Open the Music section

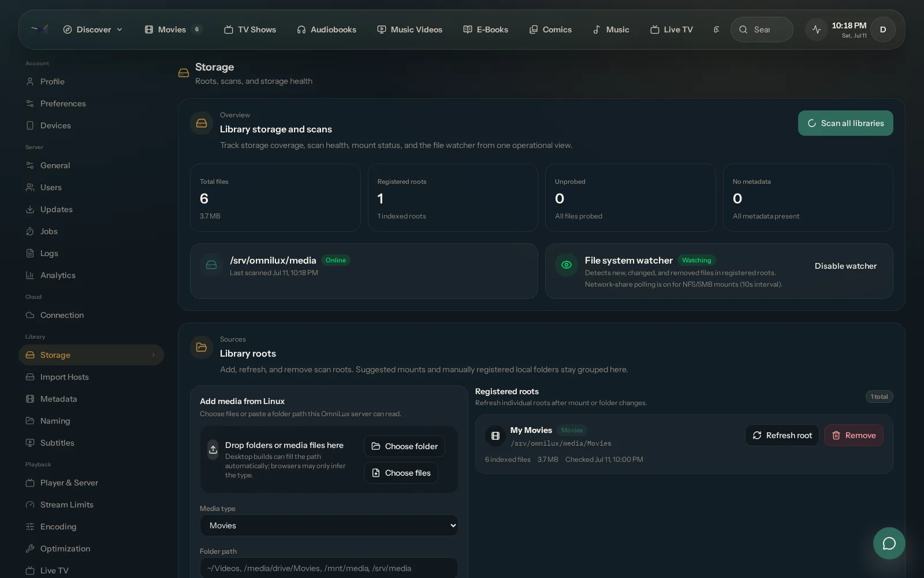tap(611, 29)
